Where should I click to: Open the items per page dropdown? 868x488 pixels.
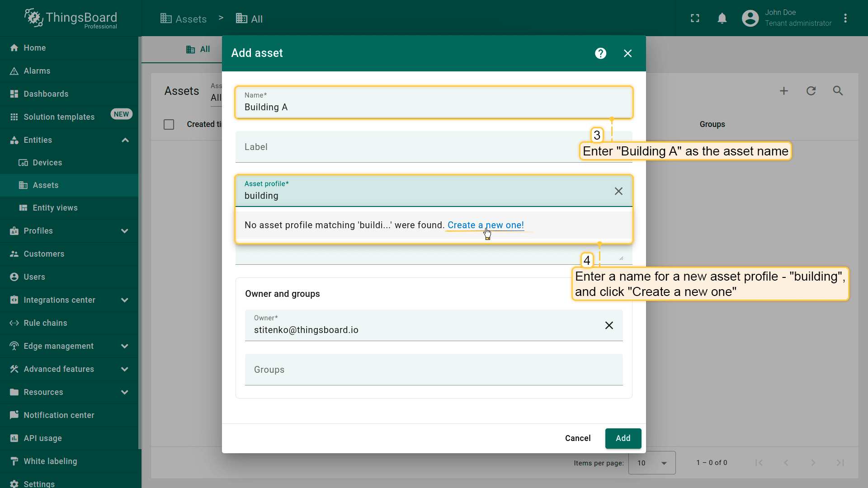(652, 463)
